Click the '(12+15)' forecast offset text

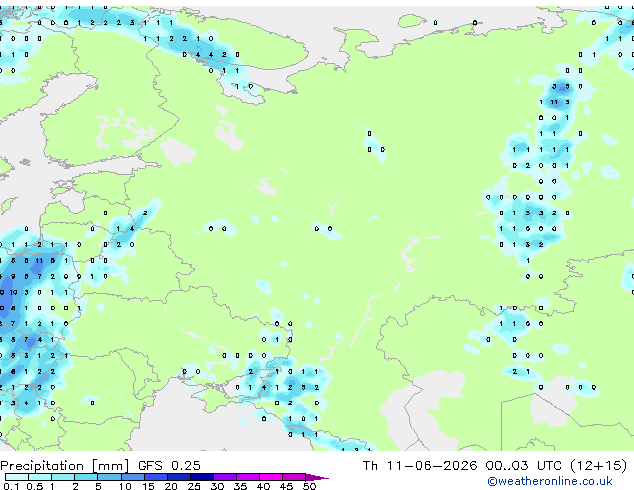[598, 465]
